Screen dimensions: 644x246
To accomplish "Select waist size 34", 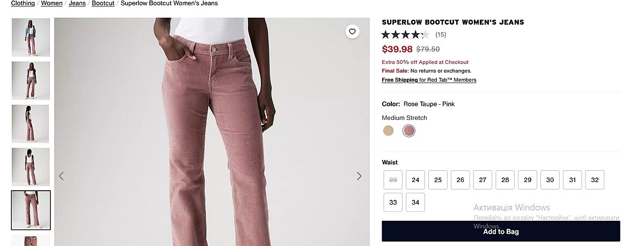I will tap(415, 202).
